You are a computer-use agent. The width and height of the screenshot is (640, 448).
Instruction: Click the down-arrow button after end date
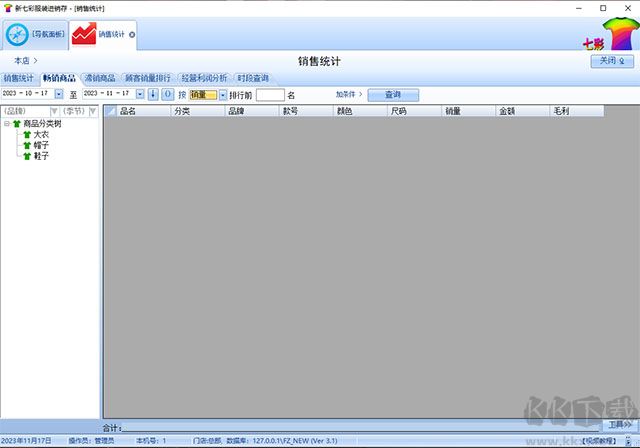coord(153,94)
